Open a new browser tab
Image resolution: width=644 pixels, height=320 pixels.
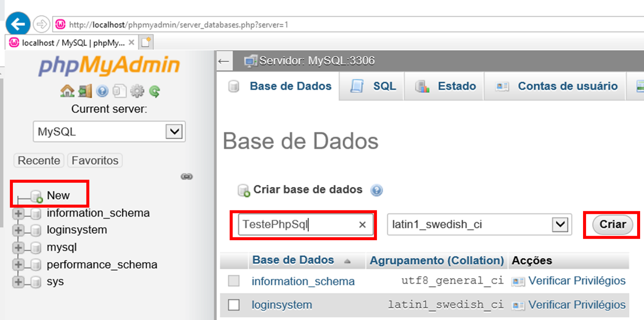coord(146,42)
